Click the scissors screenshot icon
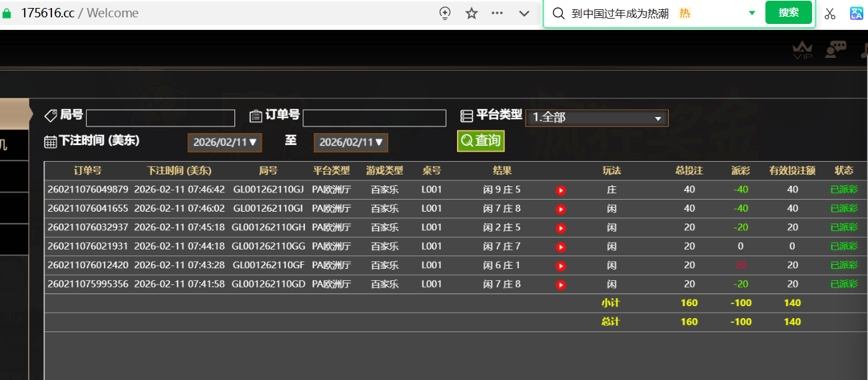The image size is (868, 380). (829, 13)
